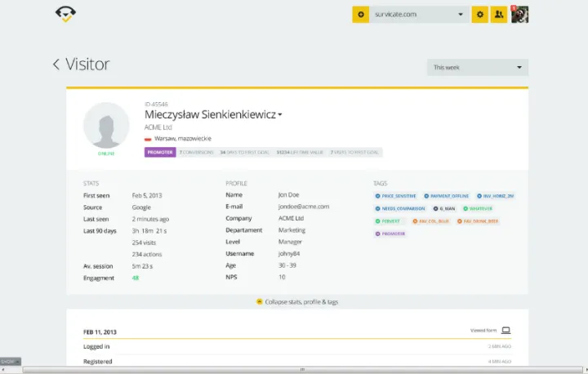
Task: Click the visitor profile picture placeholder
Action: (106, 125)
